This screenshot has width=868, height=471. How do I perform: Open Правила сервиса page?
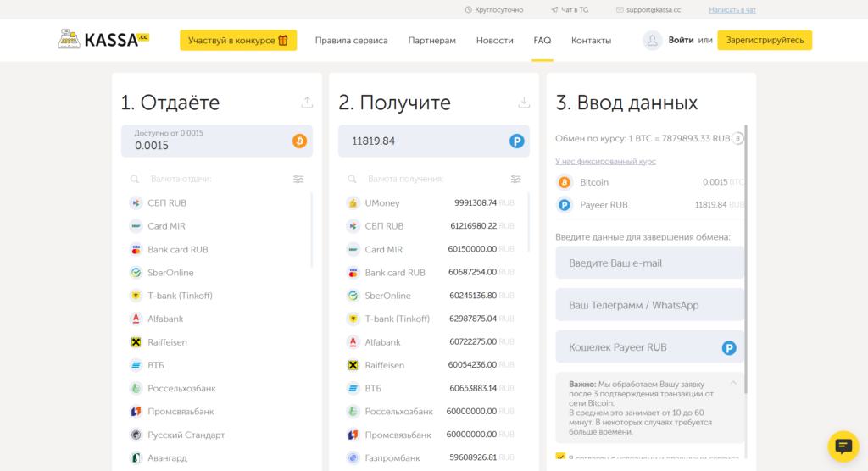tap(352, 41)
